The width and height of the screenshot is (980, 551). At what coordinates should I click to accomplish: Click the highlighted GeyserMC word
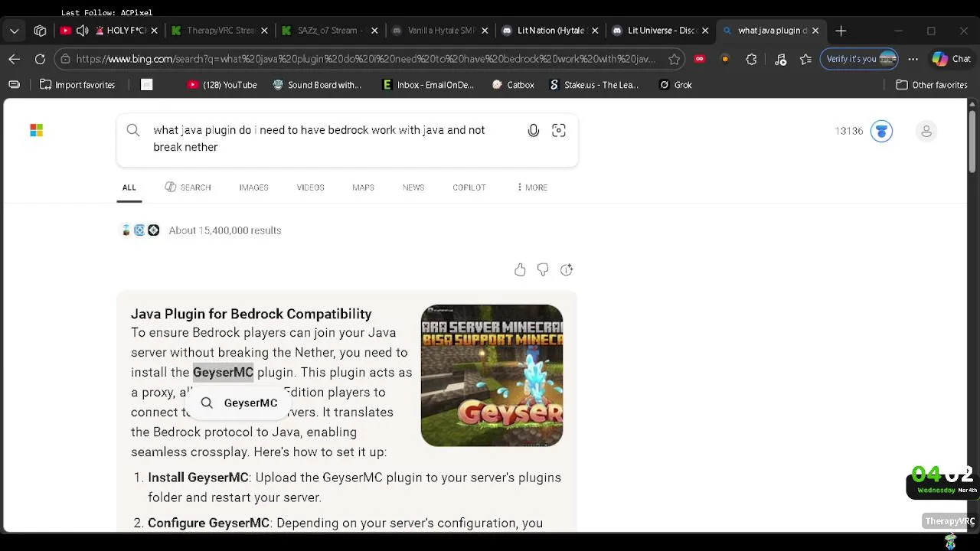(x=223, y=373)
